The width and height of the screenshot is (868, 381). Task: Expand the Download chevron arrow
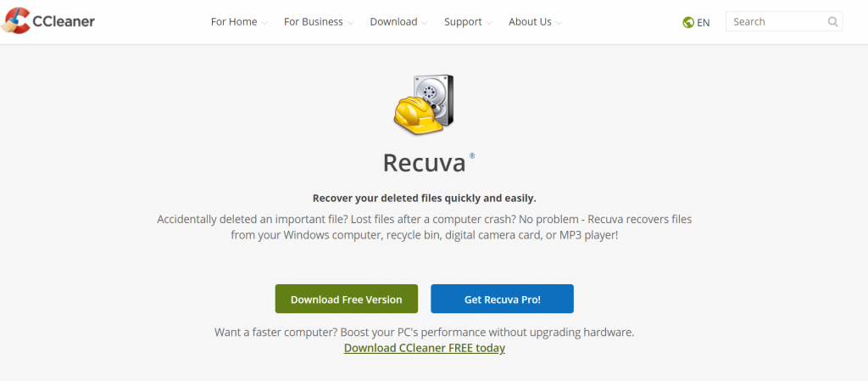424,23
